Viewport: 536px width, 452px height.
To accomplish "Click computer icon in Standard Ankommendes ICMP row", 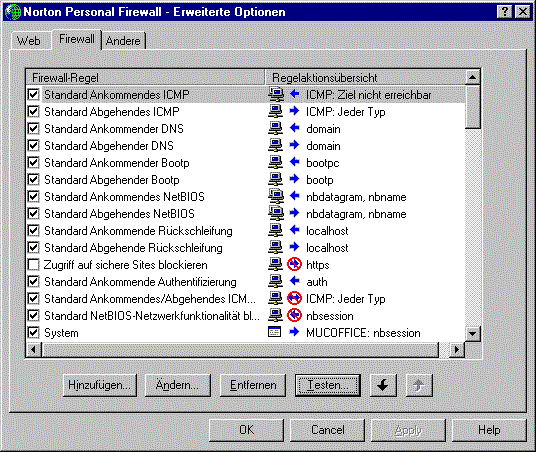I will [x=276, y=94].
